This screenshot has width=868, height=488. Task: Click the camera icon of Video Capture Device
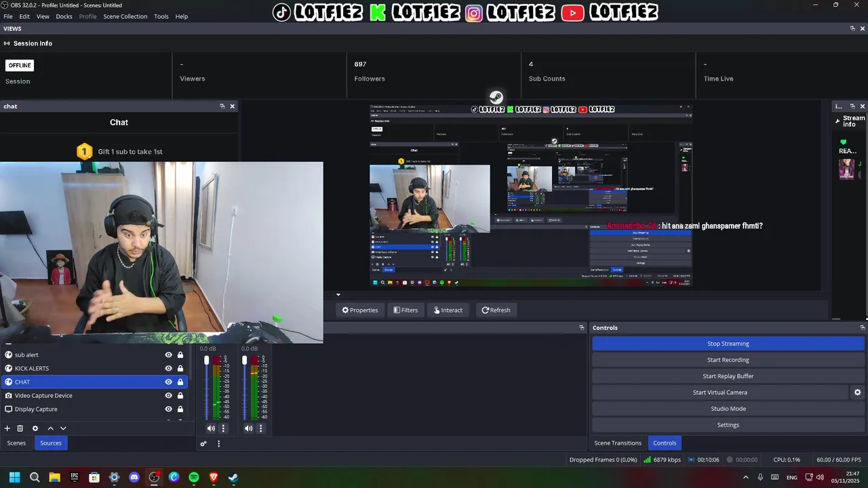point(9,396)
